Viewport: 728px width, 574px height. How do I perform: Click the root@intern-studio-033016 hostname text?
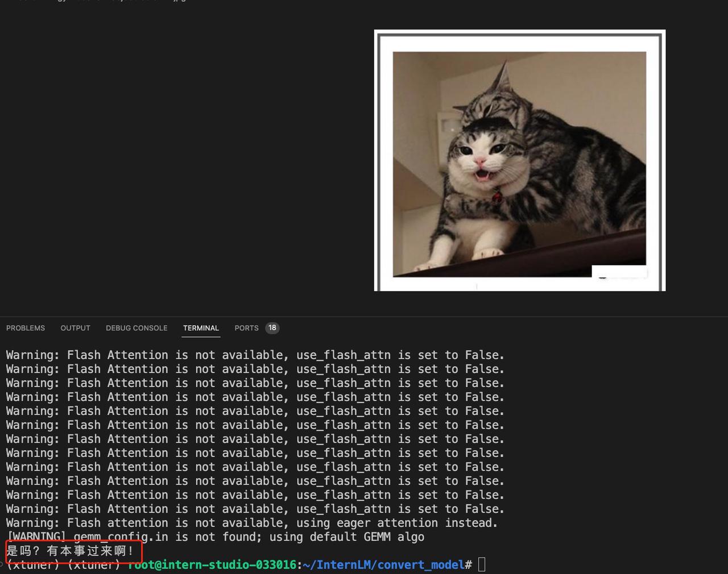pyautogui.click(x=212, y=565)
